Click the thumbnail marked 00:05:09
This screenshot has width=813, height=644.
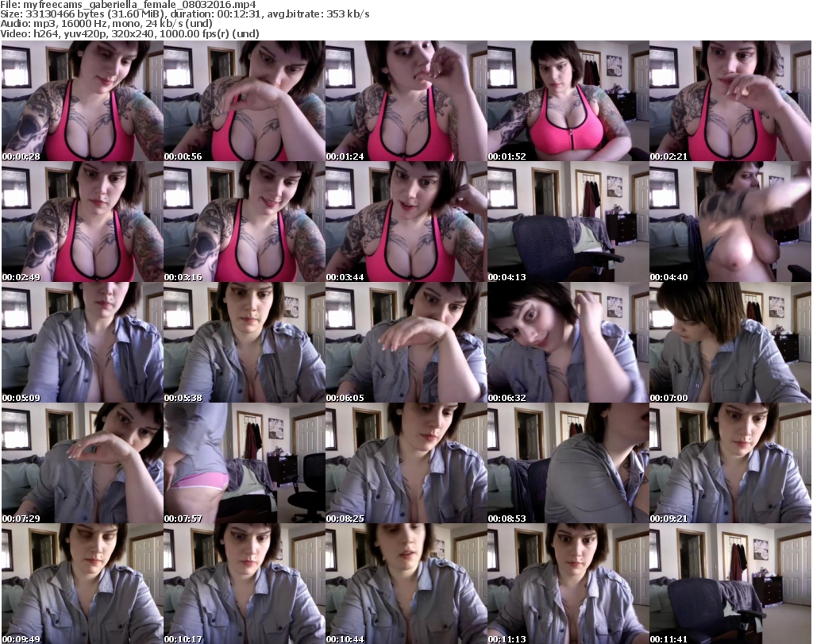[x=82, y=342]
